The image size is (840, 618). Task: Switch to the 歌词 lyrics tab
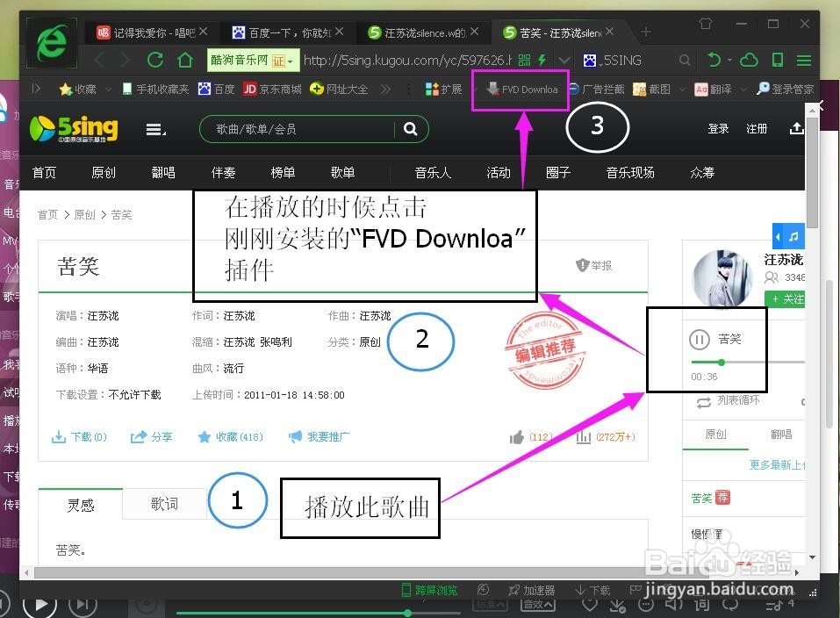click(x=164, y=504)
